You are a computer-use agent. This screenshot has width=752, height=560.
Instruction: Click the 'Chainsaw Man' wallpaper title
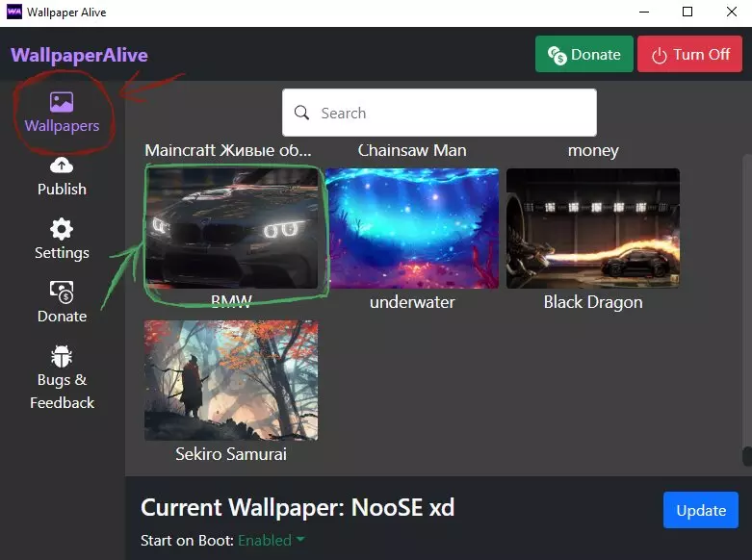coord(412,150)
